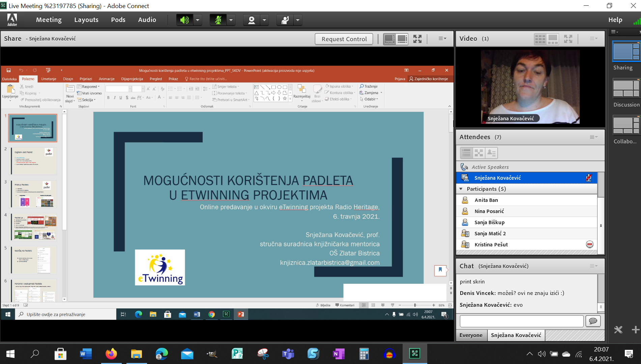Image resolution: width=641 pixels, height=364 pixels.
Task: Switch to the Discussion layout thumbnail
Action: [x=626, y=89]
